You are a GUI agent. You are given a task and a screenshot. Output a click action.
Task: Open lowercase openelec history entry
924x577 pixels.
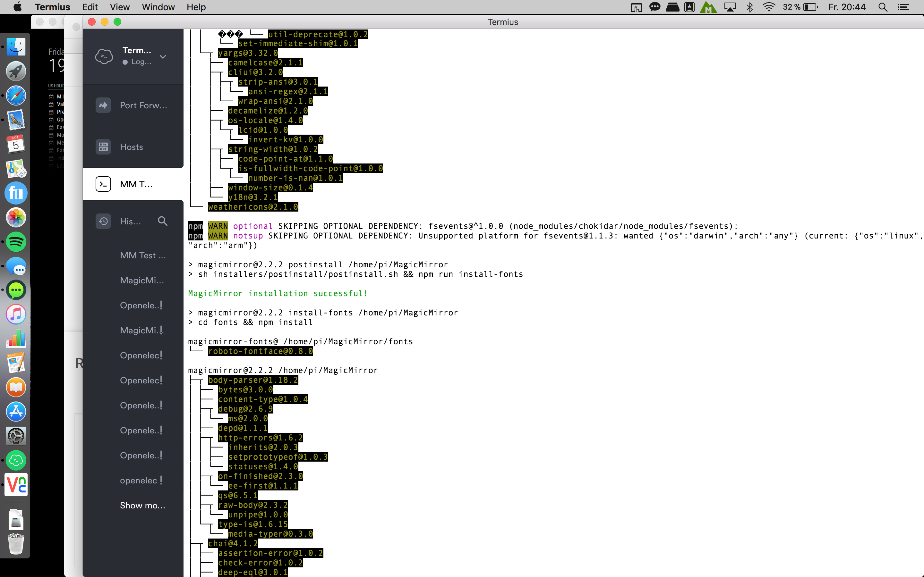[x=138, y=481]
